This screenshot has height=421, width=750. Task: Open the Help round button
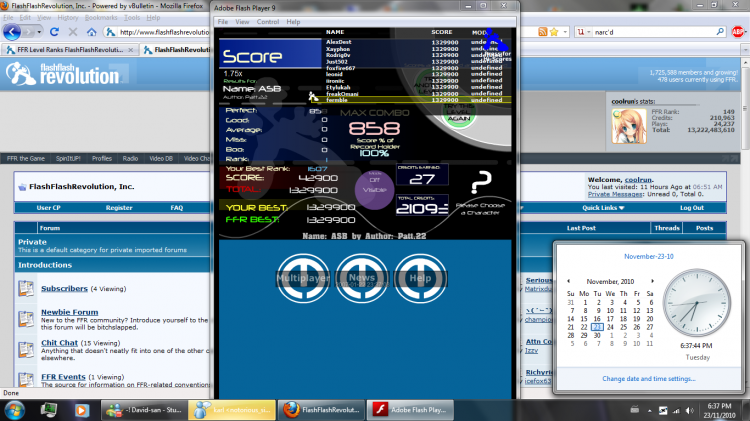tap(420, 278)
